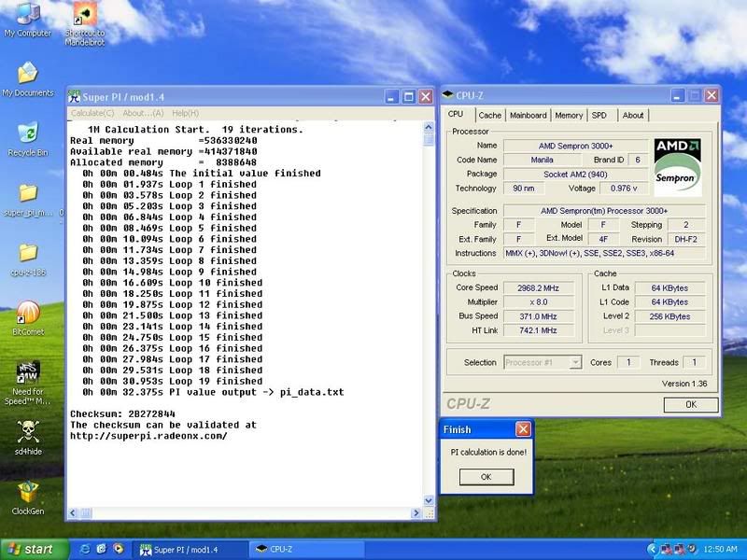Launch Windows Media Player from Quick Launch

118,549
